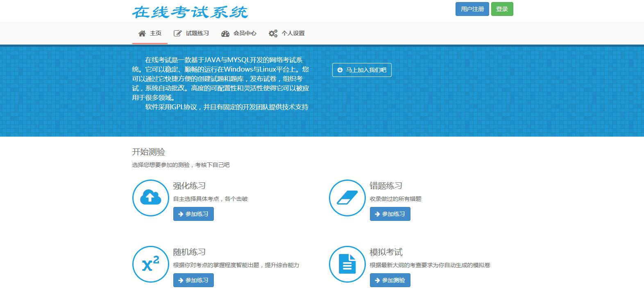Screen dimensions: 644x299
Task: Click the 随机练习 heading
Action: [189, 252]
